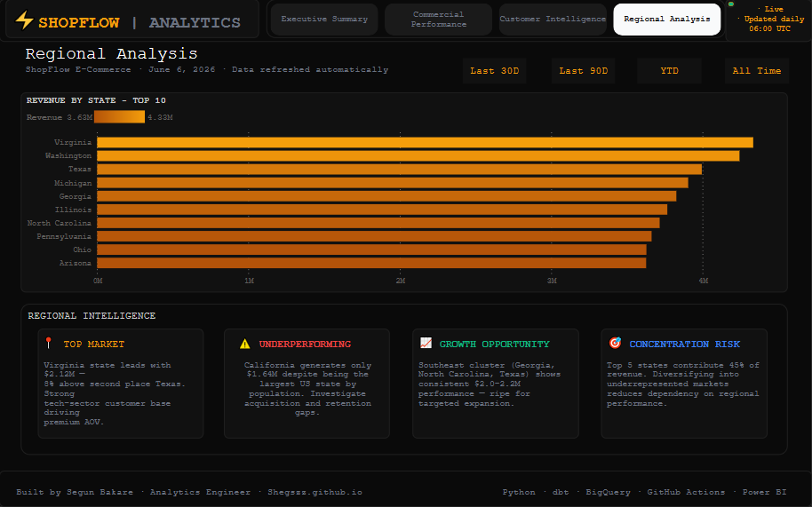This screenshot has height=507, width=812.
Task: Click the North Carolina revenue bar
Action: click(378, 223)
